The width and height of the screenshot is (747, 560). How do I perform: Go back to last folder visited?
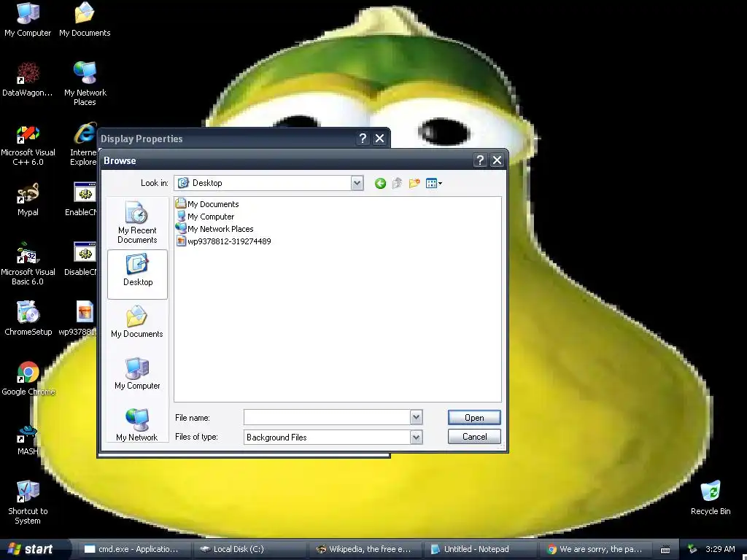click(x=379, y=183)
